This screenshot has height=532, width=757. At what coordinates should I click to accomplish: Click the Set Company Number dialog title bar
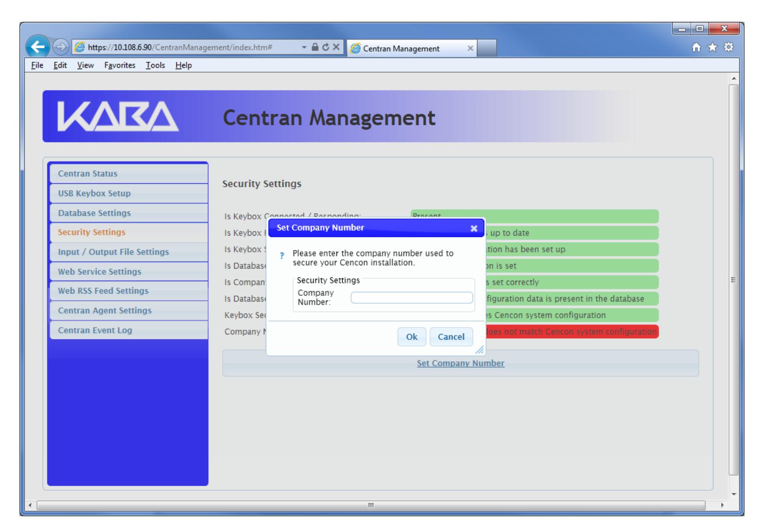pyautogui.click(x=376, y=228)
